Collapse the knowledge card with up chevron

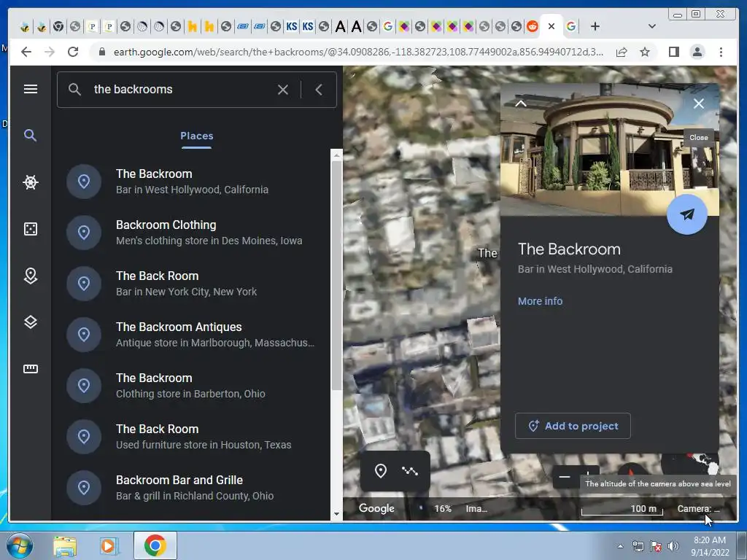pyautogui.click(x=521, y=104)
